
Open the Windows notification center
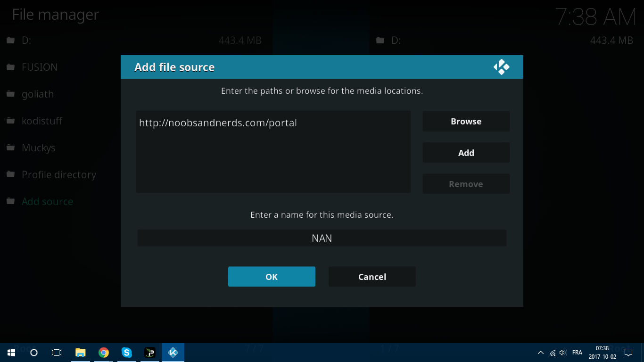[628, 353]
